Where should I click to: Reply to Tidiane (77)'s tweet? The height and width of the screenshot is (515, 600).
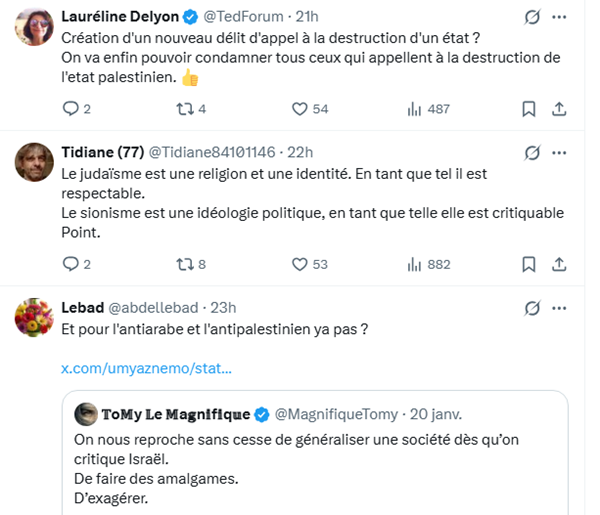pyautogui.click(x=70, y=264)
